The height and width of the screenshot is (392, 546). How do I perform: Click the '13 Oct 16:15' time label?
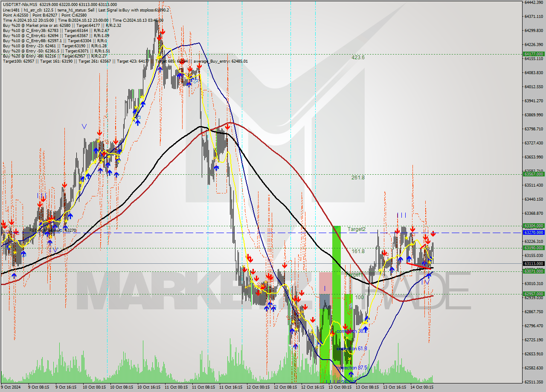394,387
